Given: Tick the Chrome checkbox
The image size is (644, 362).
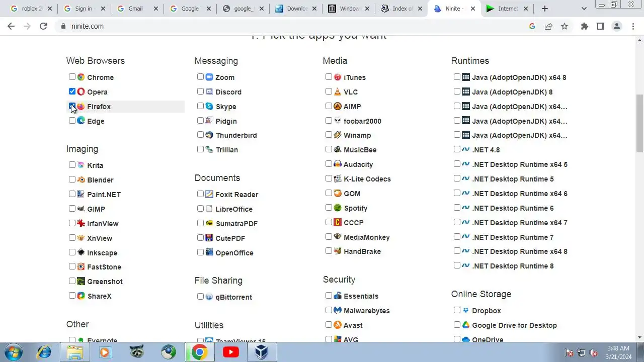Looking at the screenshot, I should click(72, 77).
